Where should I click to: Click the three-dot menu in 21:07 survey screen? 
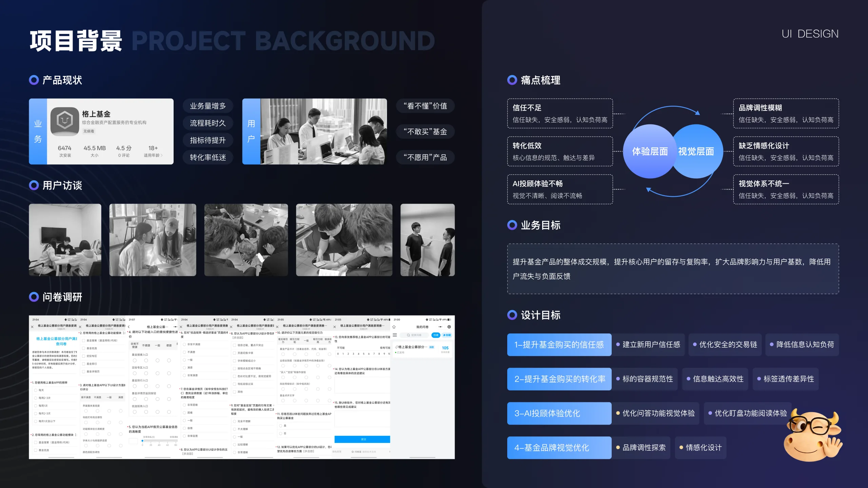coord(175,327)
